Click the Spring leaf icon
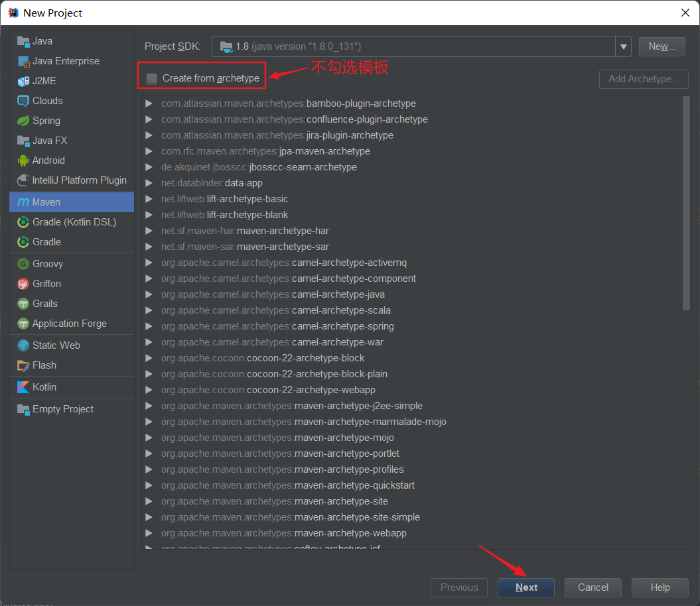 (23, 121)
